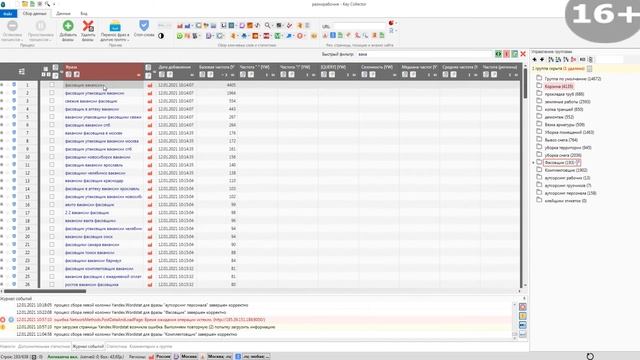Click the red delete group icon
The width and height of the screenshot is (640, 360).
[573, 60]
